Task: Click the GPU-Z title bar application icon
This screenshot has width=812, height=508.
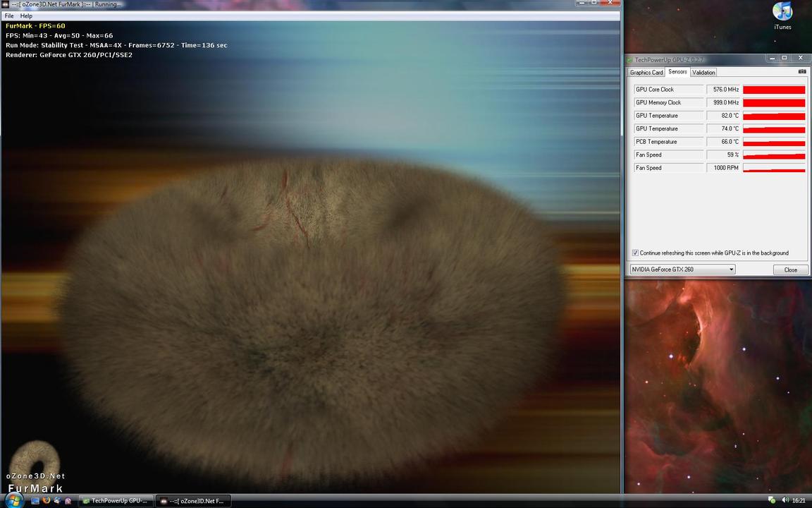Action: pos(629,60)
